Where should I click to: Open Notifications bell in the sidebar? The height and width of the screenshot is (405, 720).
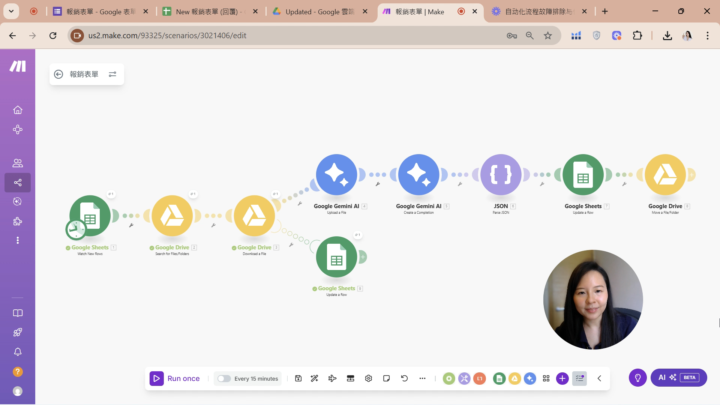point(17,352)
